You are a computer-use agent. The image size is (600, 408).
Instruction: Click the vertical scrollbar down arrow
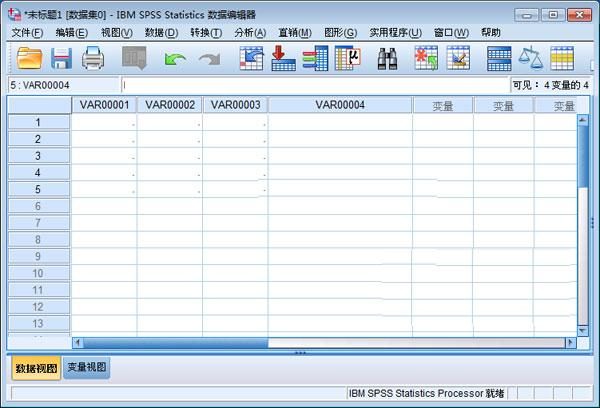pyautogui.click(x=583, y=331)
